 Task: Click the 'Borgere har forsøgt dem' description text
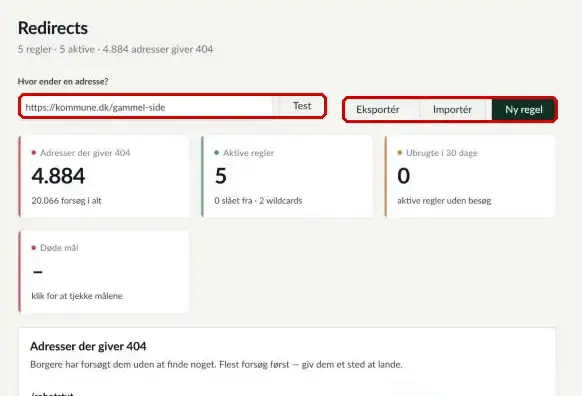pos(216,364)
